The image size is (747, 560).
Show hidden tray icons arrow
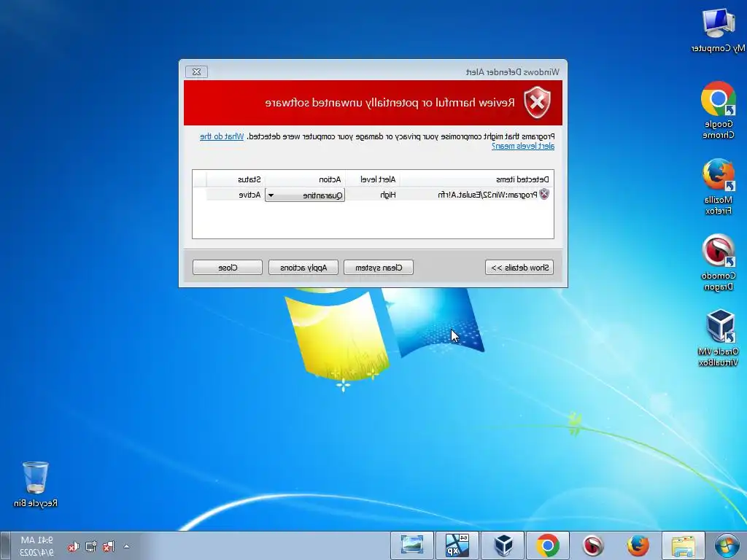tap(126, 546)
